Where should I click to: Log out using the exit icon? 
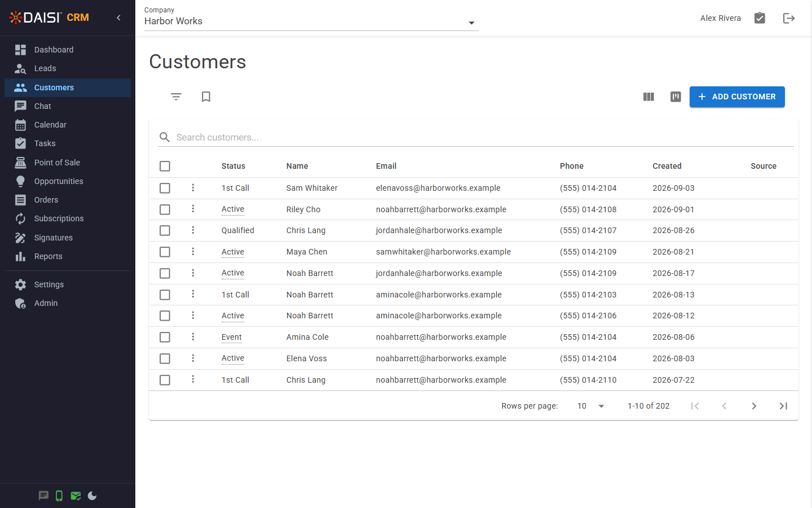[789, 18]
